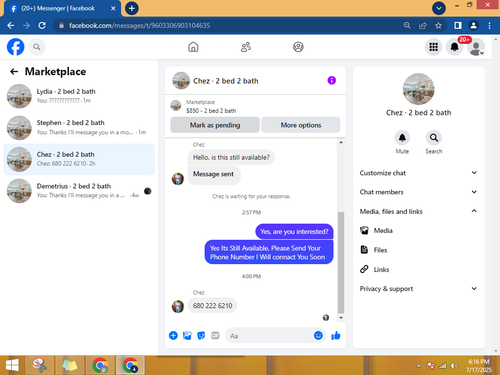Expand the Chat members section
500x375 pixels.
[x=418, y=192]
